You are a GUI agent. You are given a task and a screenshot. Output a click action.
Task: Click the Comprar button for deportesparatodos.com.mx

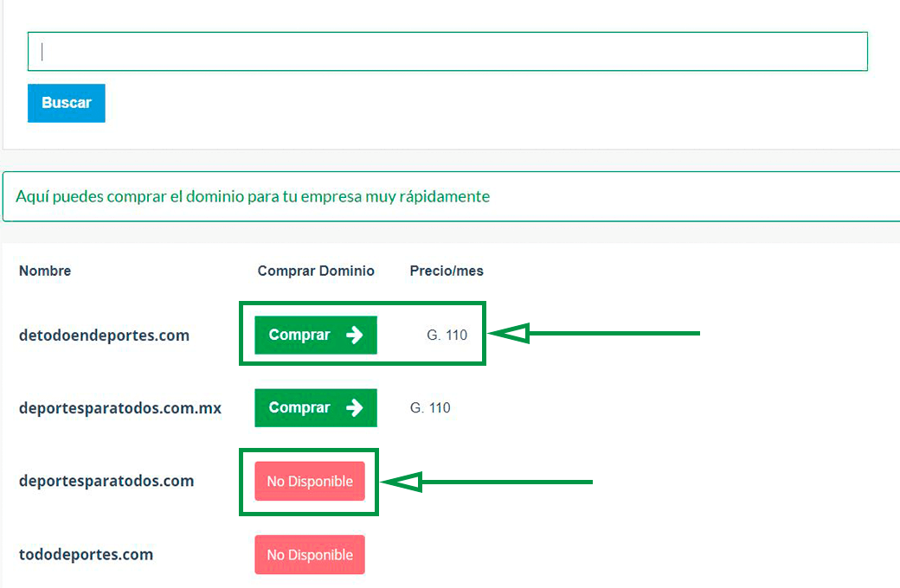point(316,408)
